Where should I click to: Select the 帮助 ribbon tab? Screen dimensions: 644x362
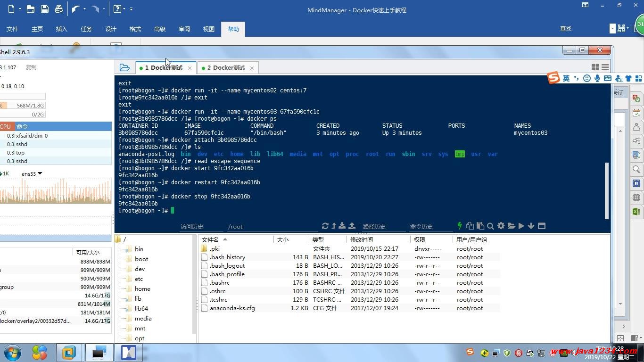233,29
